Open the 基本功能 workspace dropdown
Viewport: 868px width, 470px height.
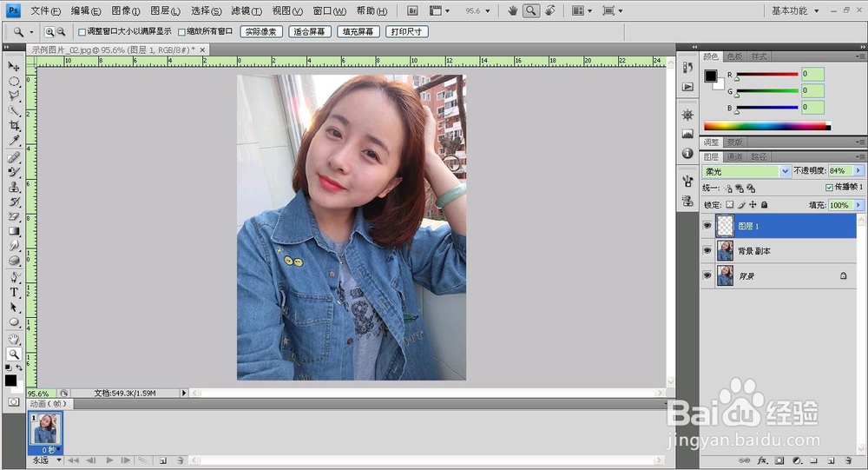tap(795, 10)
